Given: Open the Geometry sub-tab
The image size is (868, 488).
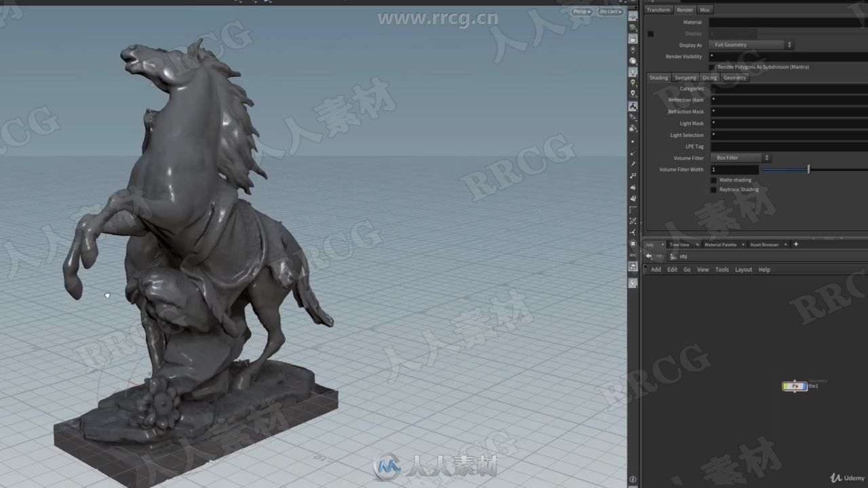Looking at the screenshot, I should [x=734, y=78].
